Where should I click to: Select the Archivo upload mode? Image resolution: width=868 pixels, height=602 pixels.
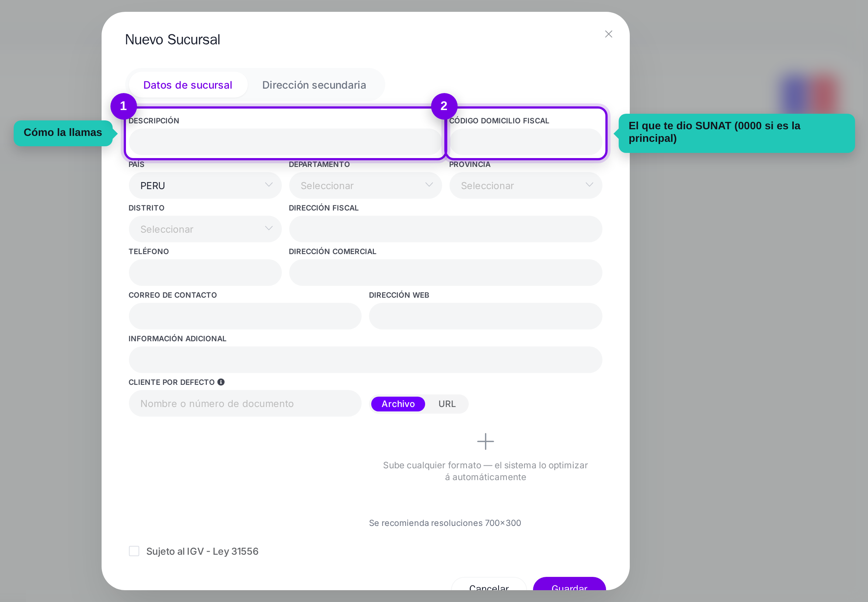pos(398,404)
